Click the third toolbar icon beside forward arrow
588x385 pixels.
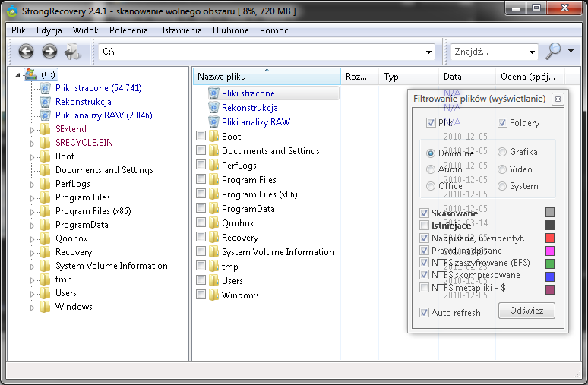[73, 52]
